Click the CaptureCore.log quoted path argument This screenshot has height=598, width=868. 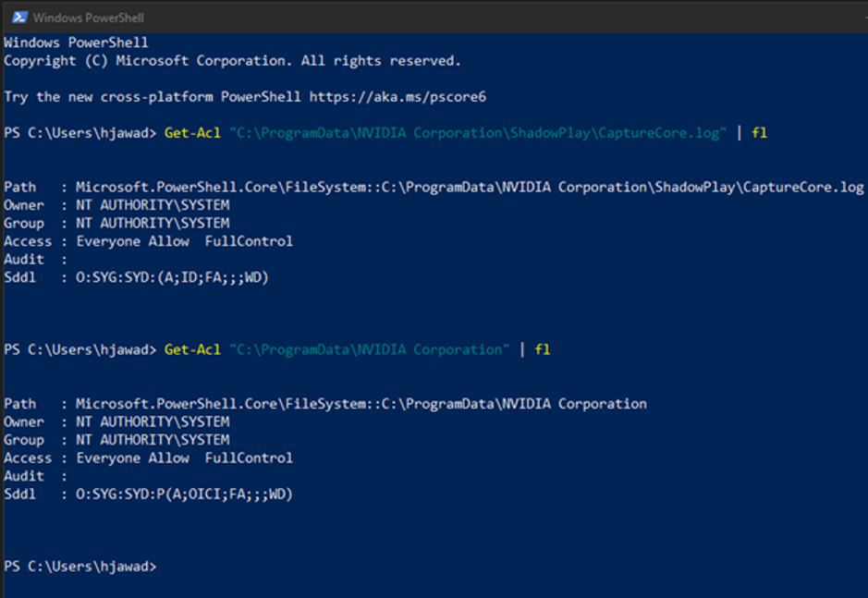pos(478,133)
